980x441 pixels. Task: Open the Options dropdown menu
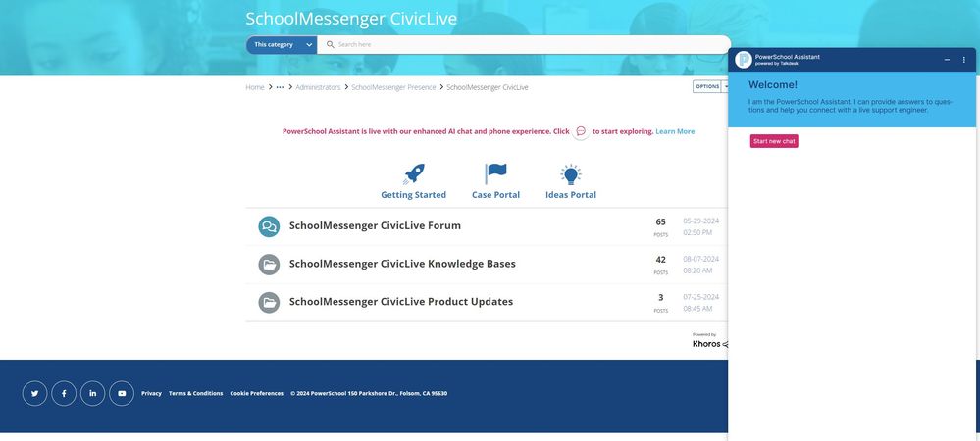(710, 86)
